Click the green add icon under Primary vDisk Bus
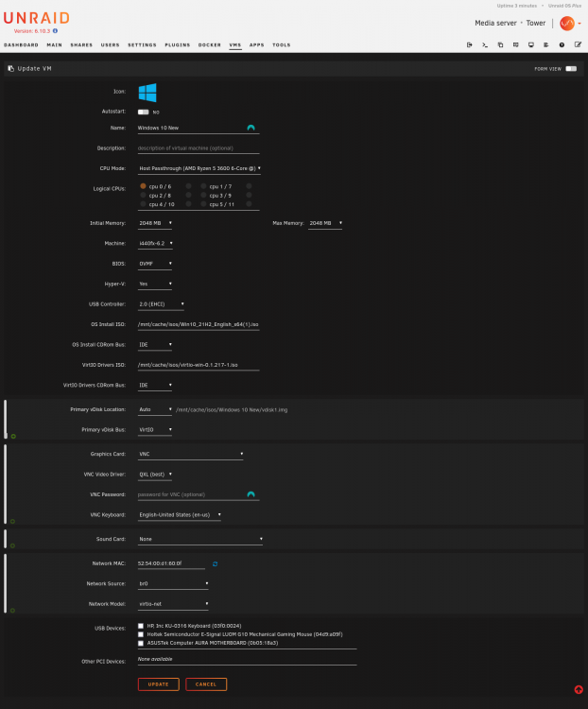Viewport: 588px width, 709px height. pyautogui.click(x=13, y=437)
